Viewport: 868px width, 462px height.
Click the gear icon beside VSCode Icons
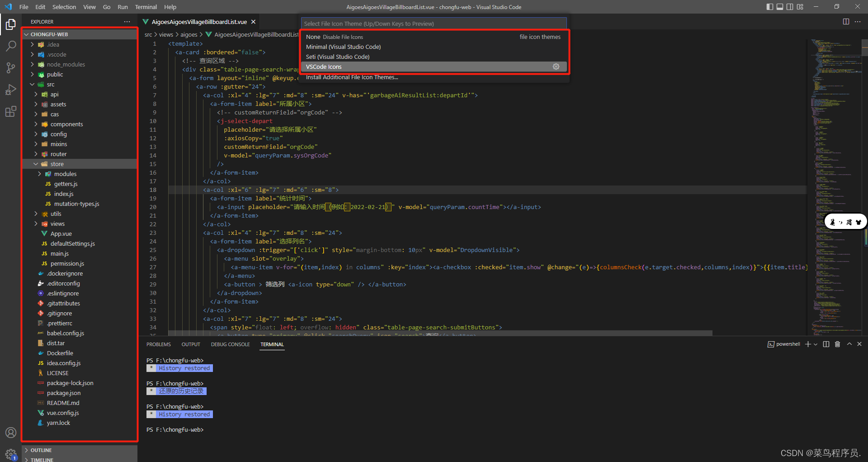(556, 67)
